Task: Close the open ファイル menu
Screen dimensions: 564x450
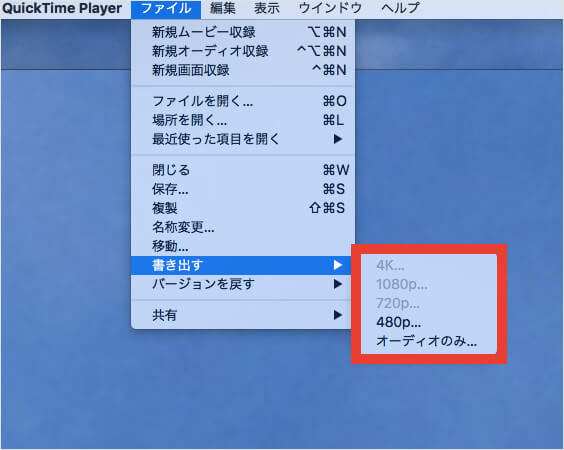Action: [x=166, y=9]
